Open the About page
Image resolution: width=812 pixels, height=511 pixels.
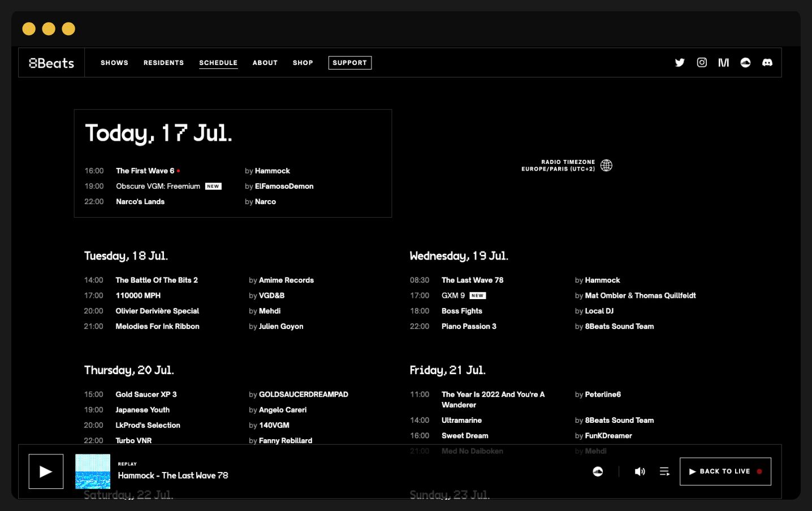(x=265, y=63)
